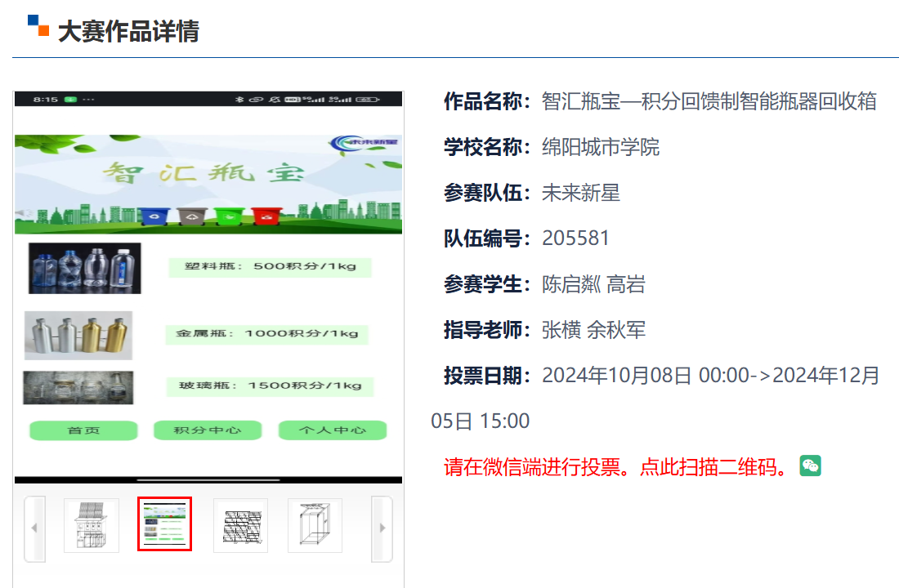Click the plastic bottles picture
The width and height of the screenshot is (899, 588).
85,268
